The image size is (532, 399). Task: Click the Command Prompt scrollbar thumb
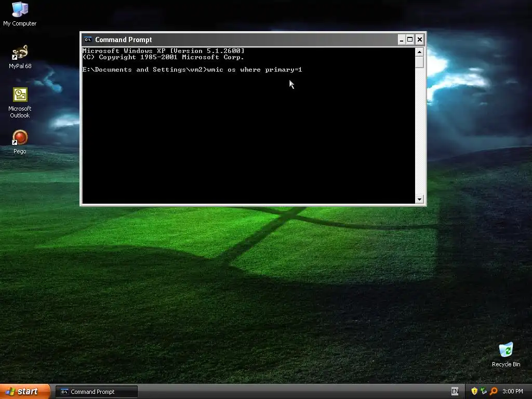coord(419,62)
